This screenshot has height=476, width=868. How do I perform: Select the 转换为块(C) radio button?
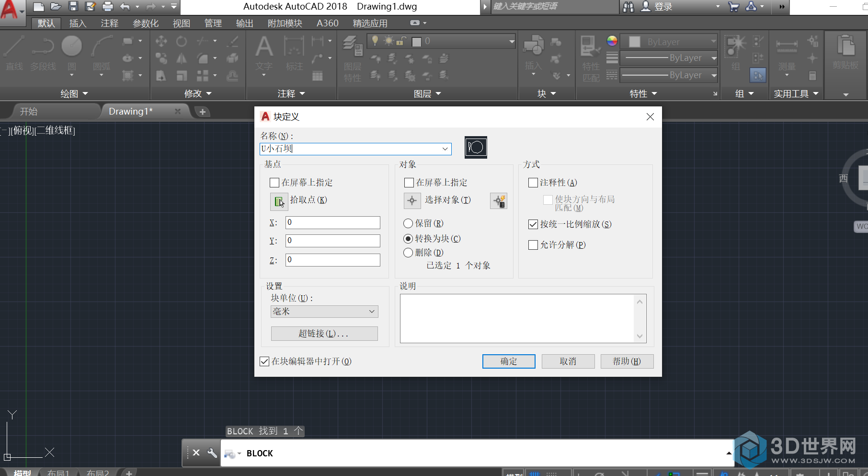[x=408, y=239]
